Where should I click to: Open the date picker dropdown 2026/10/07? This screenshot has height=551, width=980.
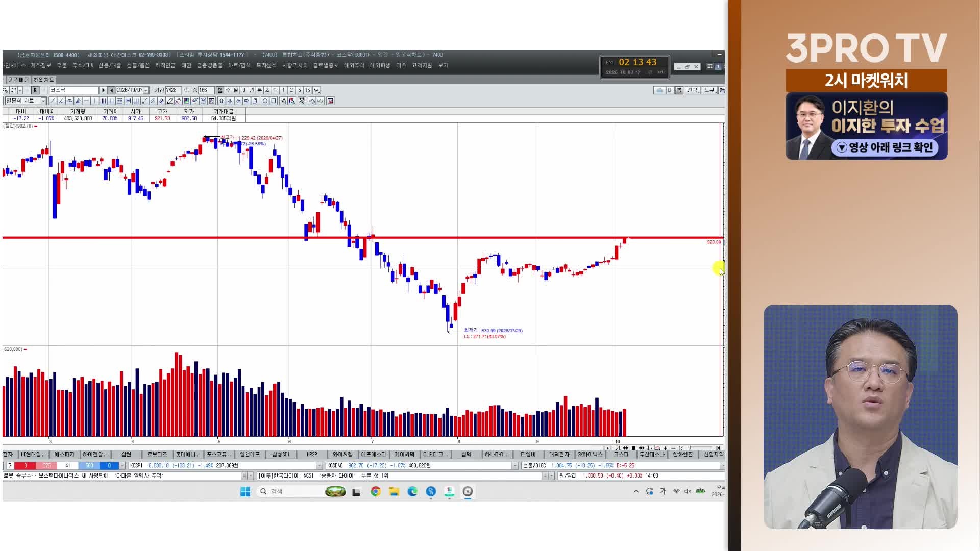(x=146, y=90)
